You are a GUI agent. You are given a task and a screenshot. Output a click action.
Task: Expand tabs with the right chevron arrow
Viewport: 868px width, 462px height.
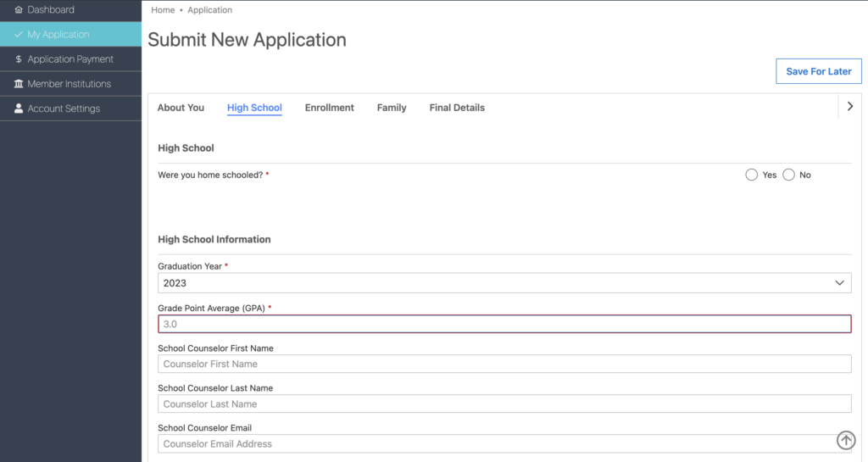(x=850, y=107)
